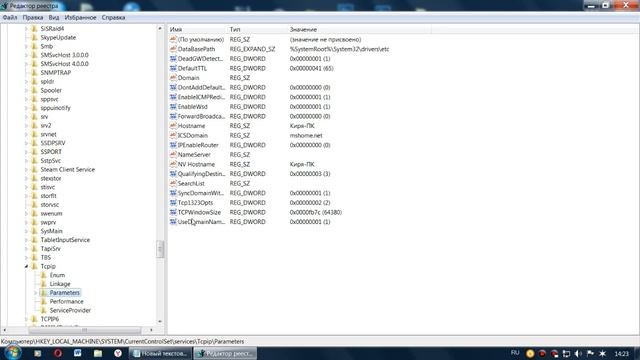Click the tree pane scroll up arrow
This screenshot has height=360, width=640.
[160, 29]
